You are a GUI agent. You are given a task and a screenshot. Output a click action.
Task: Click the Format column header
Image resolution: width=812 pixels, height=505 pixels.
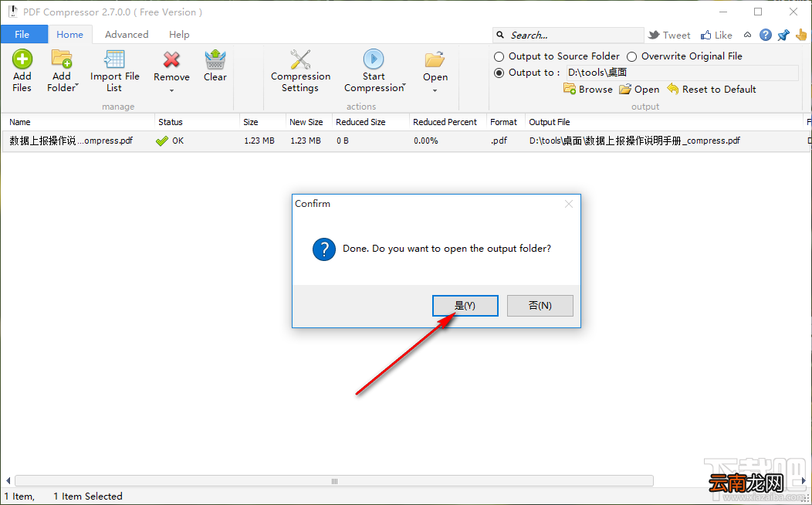[x=506, y=122]
